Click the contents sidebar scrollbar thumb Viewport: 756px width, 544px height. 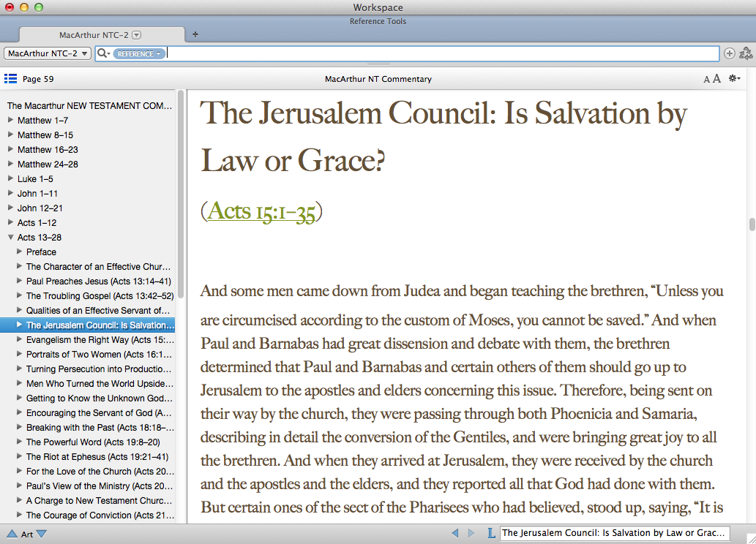180,194
